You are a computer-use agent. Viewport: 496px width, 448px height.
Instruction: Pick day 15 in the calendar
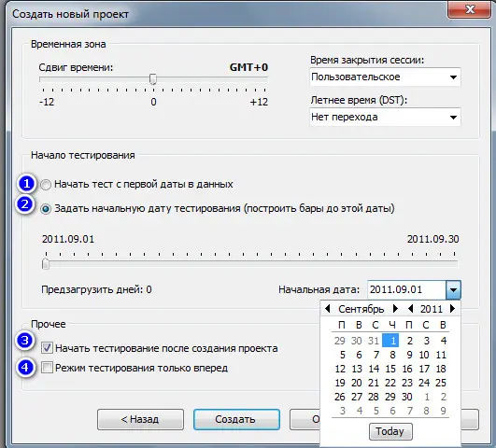pos(390,369)
